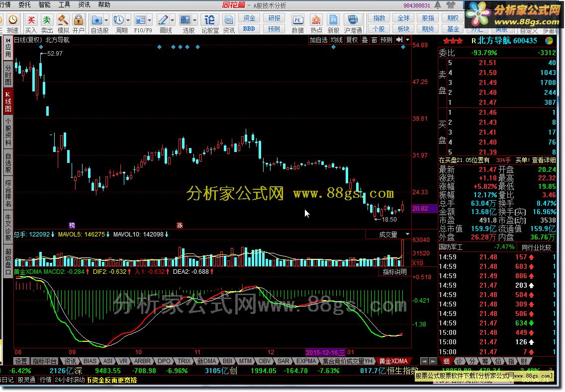Open the 自选股 watchlist folder icon

tap(96, 20)
